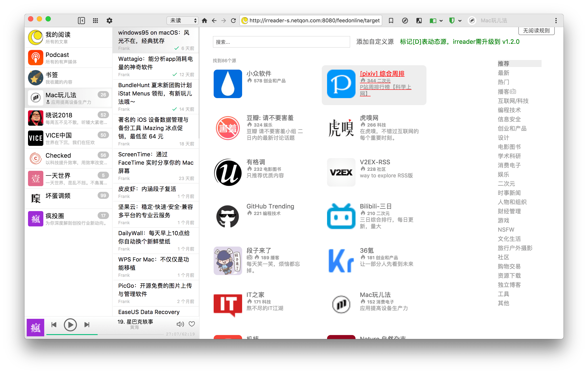Expand dropdown arrow beside green book icon
Image resolution: width=588 pixels, height=374 pixels.
pyautogui.click(x=441, y=21)
